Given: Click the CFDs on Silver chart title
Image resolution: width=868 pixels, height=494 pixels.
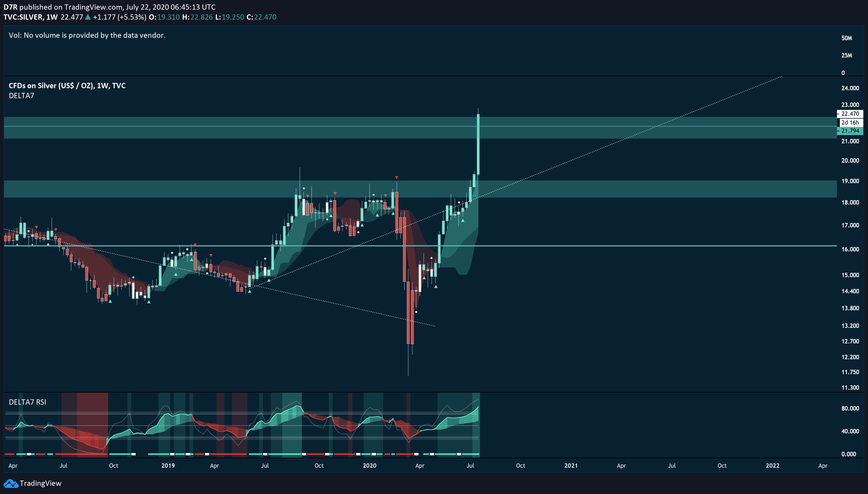Looking at the screenshot, I should [x=67, y=86].
